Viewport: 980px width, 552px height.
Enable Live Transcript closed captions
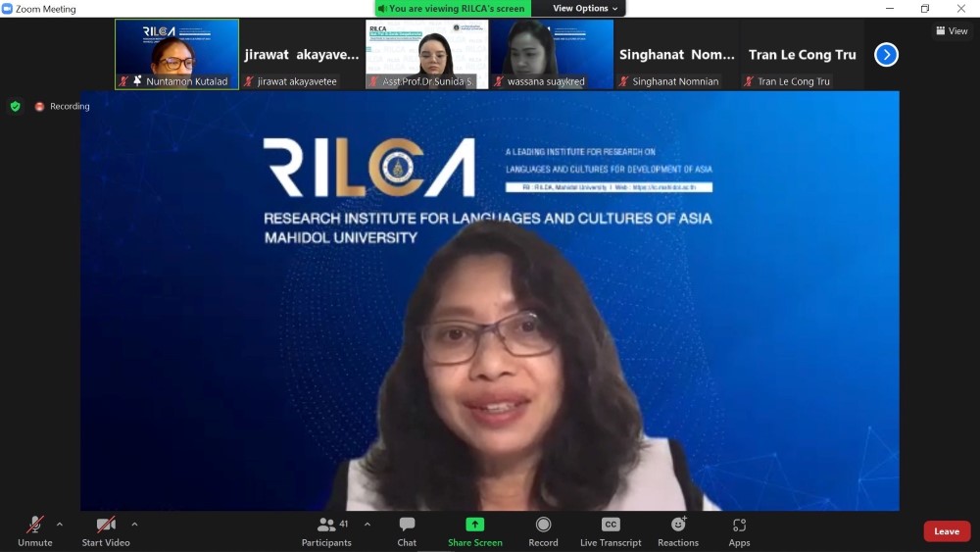[x=611, y=531]
